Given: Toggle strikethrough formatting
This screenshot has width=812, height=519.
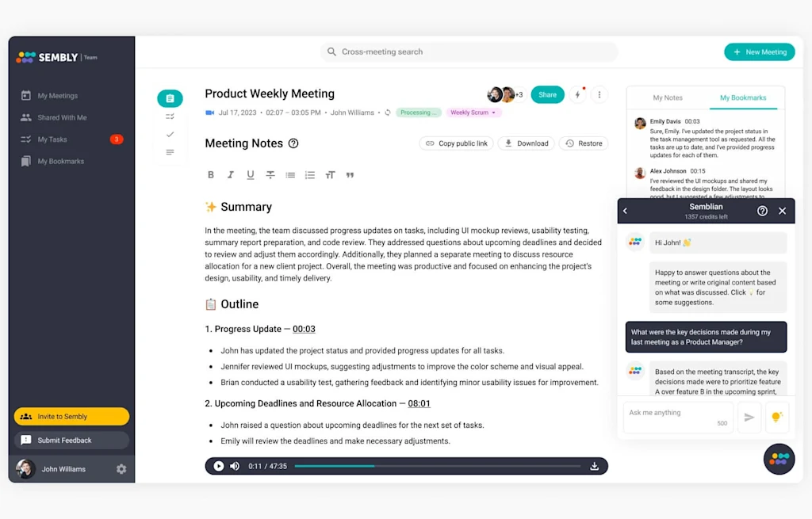Looking at the screenshot, I should tap(270, 175).
